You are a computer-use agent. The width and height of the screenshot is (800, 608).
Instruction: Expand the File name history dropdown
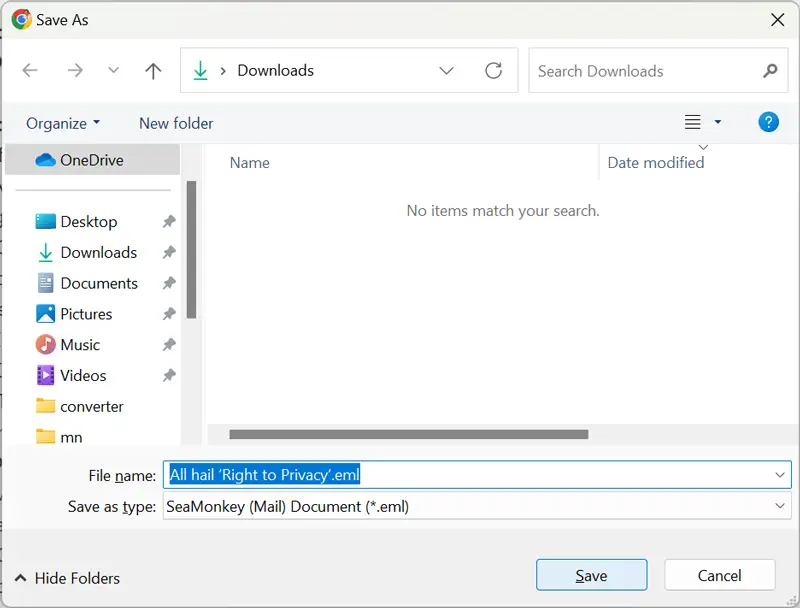(780, 475)
